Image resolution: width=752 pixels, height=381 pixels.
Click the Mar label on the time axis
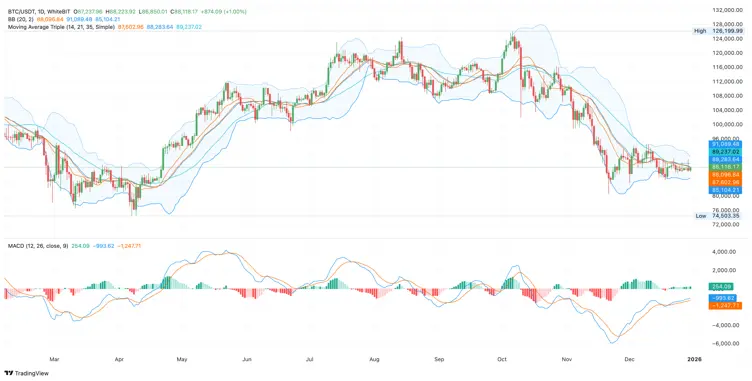click(54, 359)
